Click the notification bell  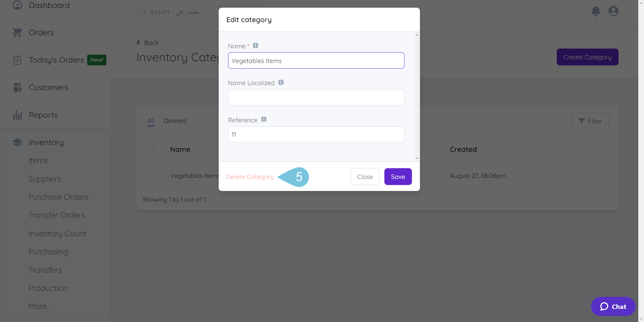pyautogui.click(x=596, y=11)
